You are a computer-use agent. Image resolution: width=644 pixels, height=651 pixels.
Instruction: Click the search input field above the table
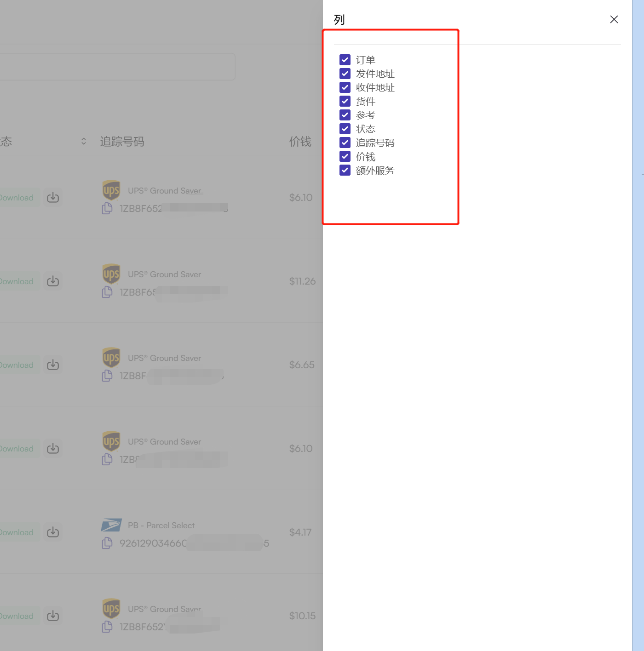(117, 67)
